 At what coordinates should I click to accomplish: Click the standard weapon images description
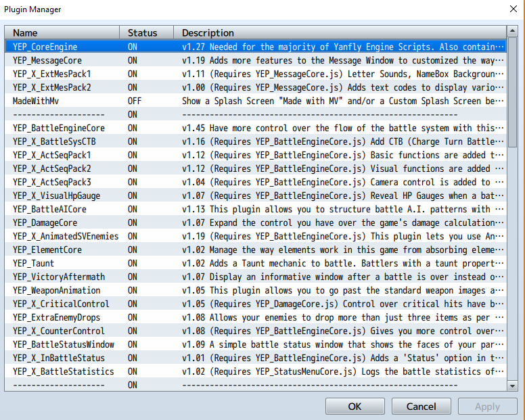pos(343,290)
